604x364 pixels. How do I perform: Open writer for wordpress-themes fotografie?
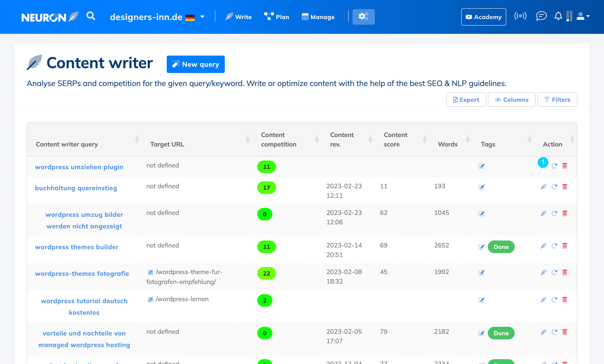543,272
